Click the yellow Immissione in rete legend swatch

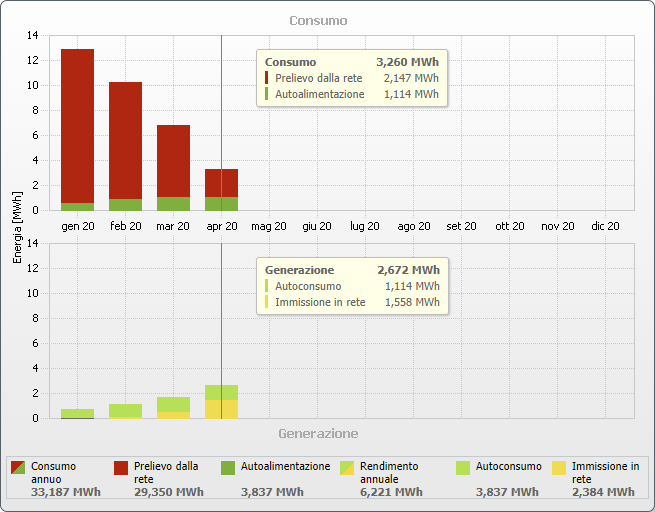click(559, 468)
